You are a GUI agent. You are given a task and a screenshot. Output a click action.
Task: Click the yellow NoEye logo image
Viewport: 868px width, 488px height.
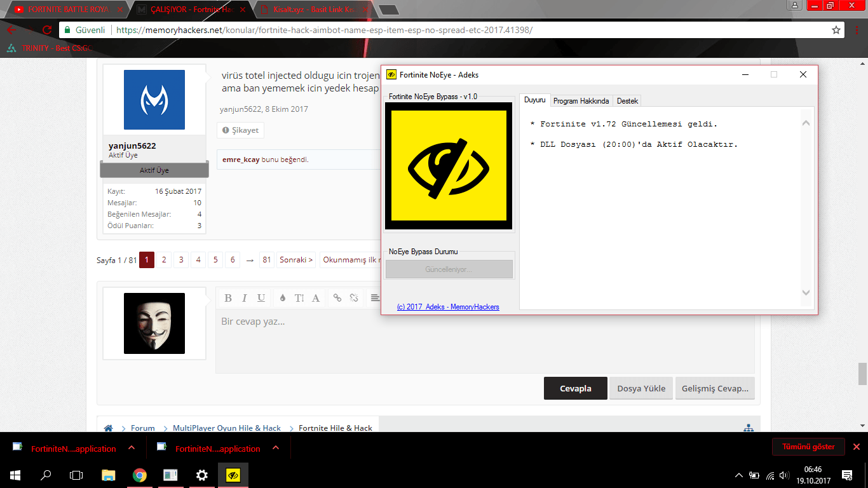(x=449, y=166)
